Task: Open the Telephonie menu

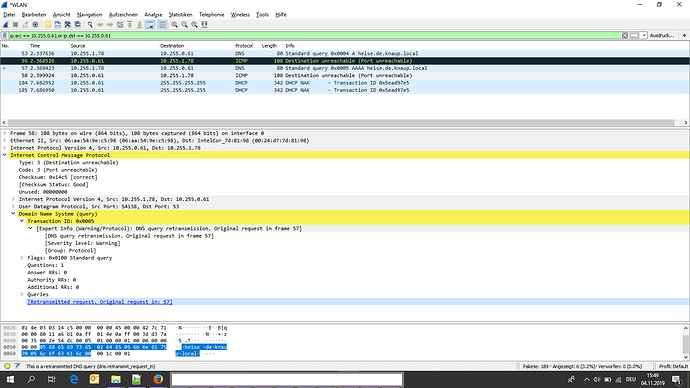Action: [x=212, y=15]
